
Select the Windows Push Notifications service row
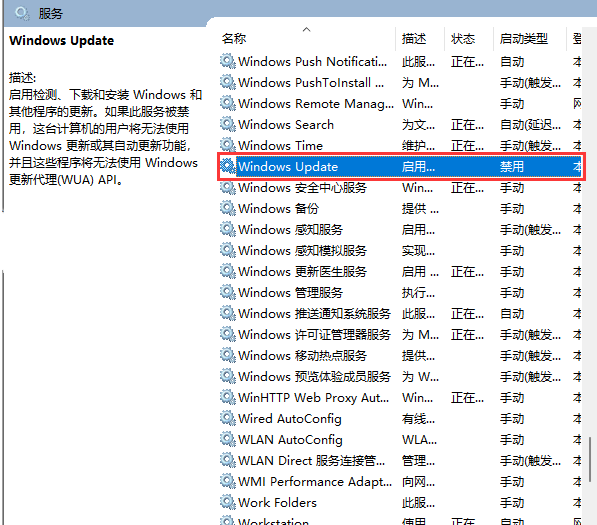point(400,62)
